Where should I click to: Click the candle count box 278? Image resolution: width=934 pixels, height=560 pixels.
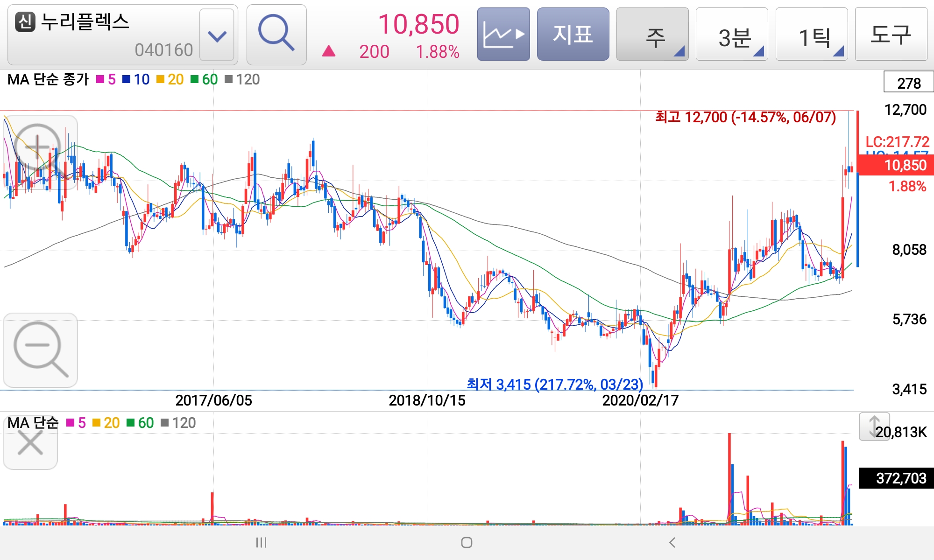pyautogui.click(x=908, y=83)
